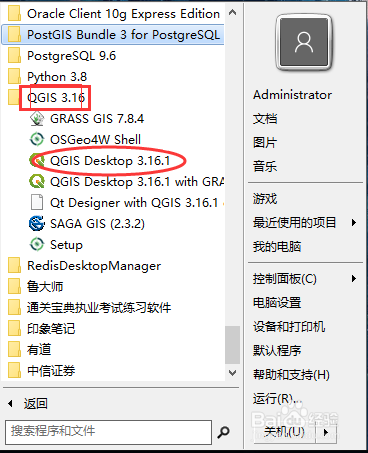Open GRASS GIS 7.8.4 icon
Screen dimensions: 368x453
coord(37,119)
